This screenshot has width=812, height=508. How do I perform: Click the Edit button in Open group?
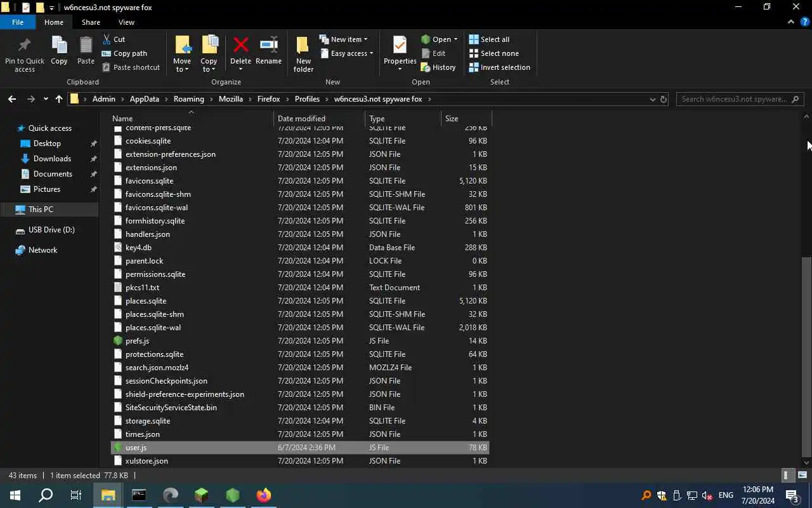(433, 53)
